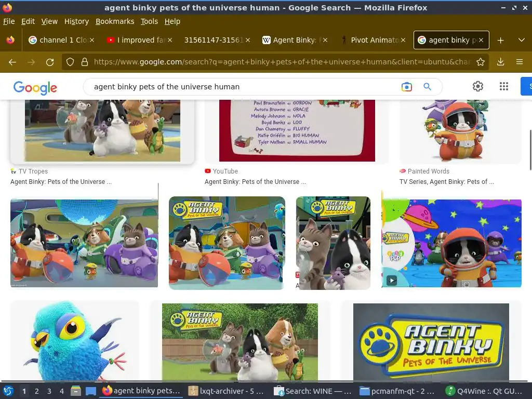Open the disco ball spaceship scene thumbnail
This screenshot has width=532, height=399.
(84, 243)
